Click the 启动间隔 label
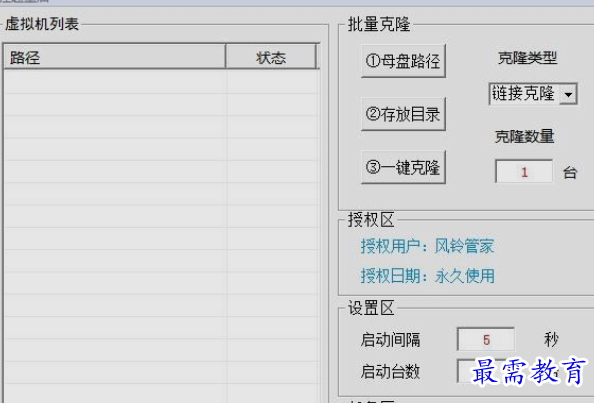 [x=390, y=339]
